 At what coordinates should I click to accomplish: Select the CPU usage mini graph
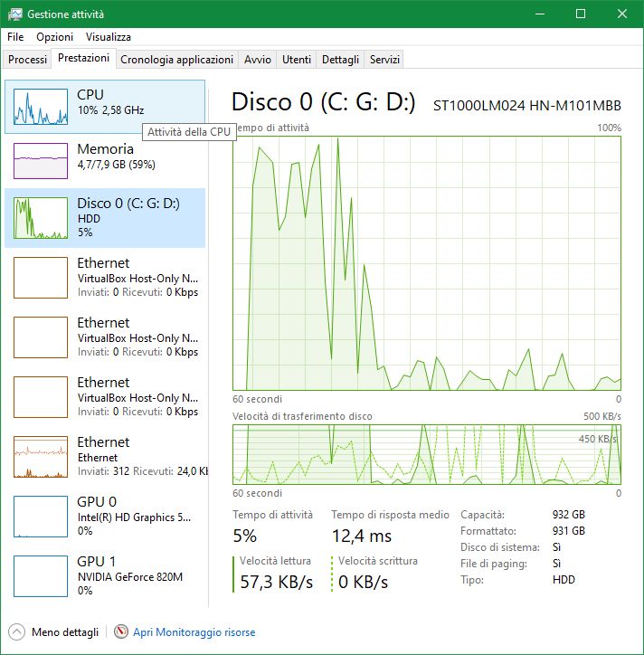coord(41,107)
